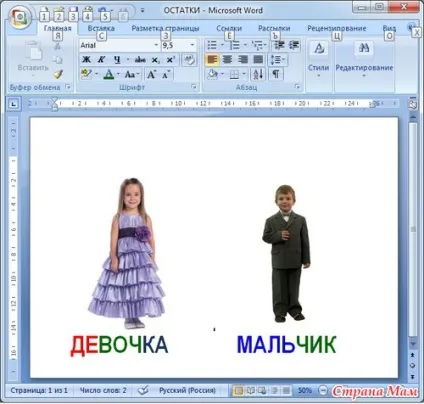Apply bulleted list formatting

pyautogui.click(x=212, y=45)
